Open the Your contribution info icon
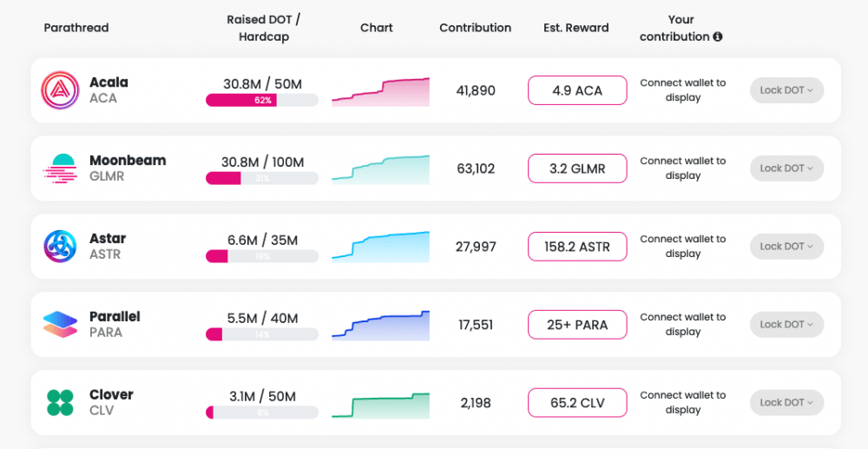The width and height of the screenshot is (868, 449). (x=718, y=36)
